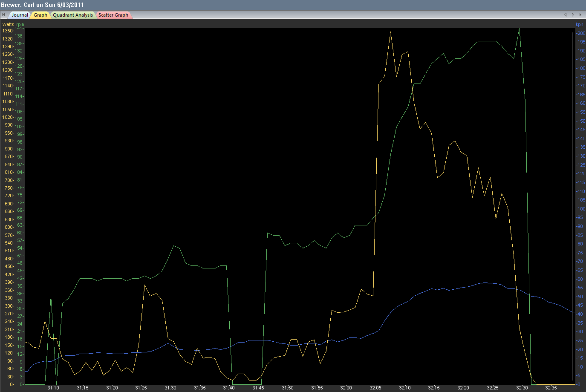The height and width of the screenshot is (392, 586).
Task: Click the 33 rpm axis value
Action: (20, 301)
